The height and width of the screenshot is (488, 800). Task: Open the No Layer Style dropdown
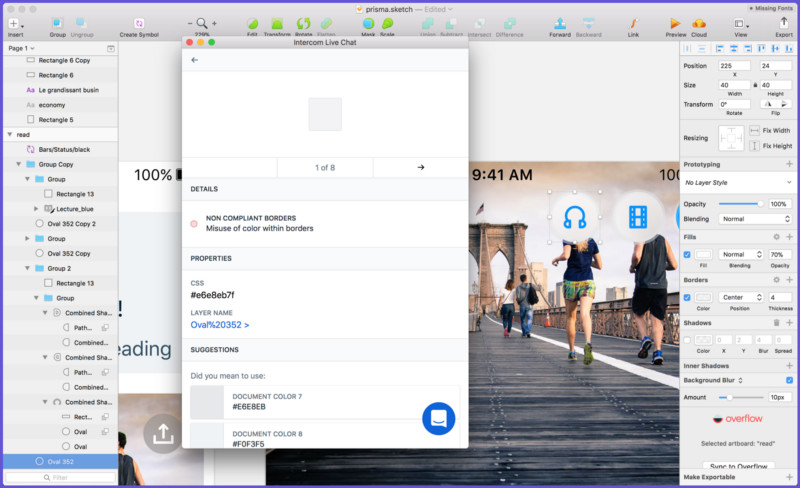click(x=738, y=182)
